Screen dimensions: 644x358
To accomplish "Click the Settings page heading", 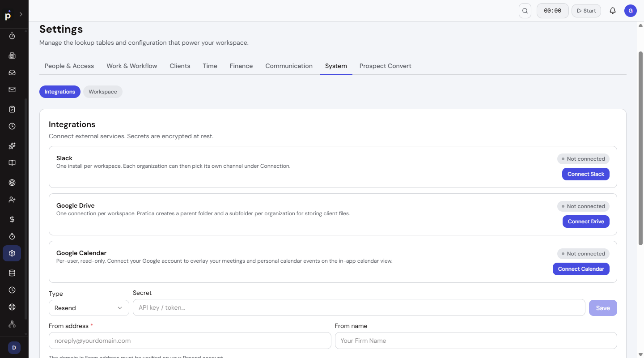I will tap(61, 29).
